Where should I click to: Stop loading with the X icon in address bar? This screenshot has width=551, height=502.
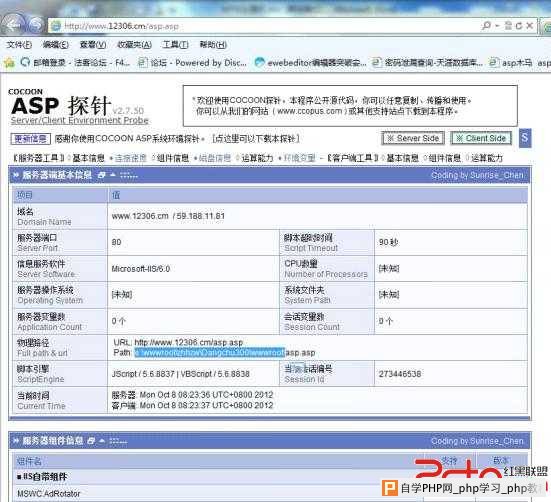pos(530,26)
